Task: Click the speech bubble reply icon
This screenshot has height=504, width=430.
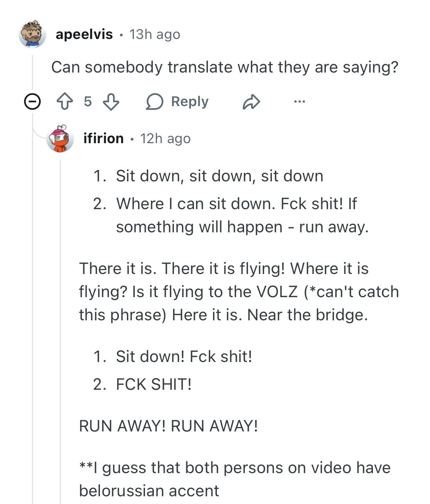Action: [x=155, y=102]
